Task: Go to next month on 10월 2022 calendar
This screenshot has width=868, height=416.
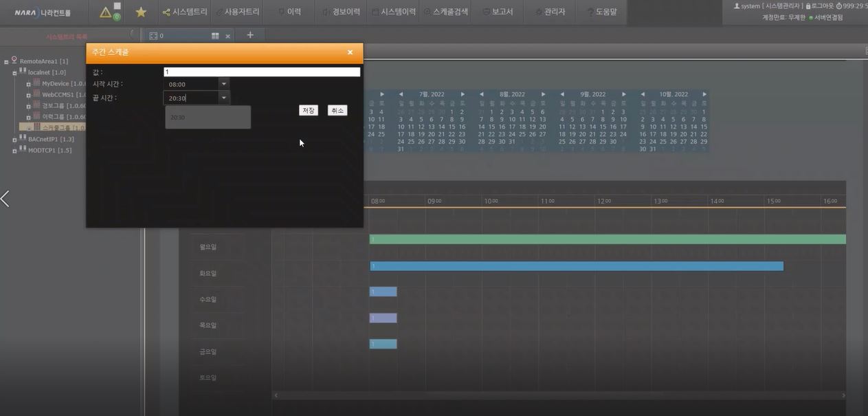Action: pyautogui.click(x=704, y=94)
